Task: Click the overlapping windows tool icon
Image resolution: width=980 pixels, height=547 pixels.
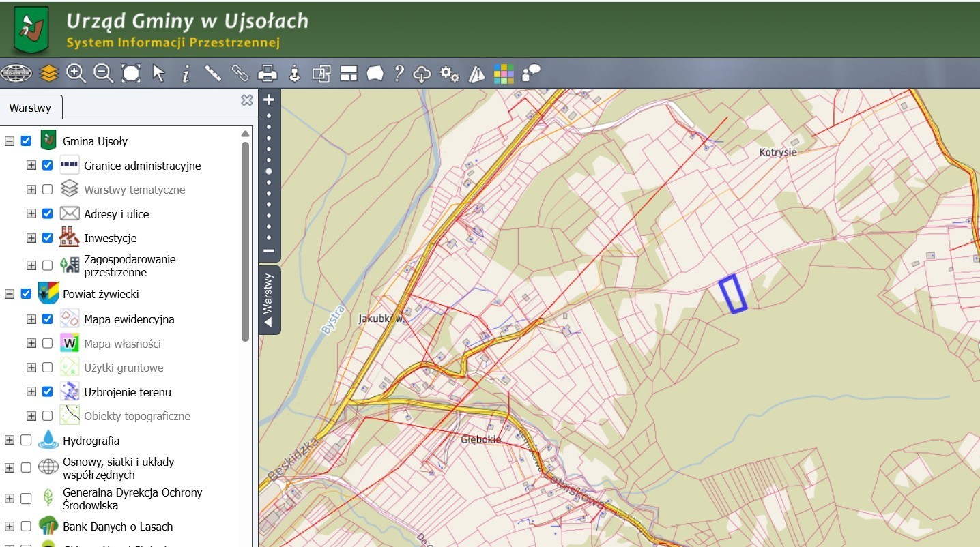Action: (x=321, y=73)
